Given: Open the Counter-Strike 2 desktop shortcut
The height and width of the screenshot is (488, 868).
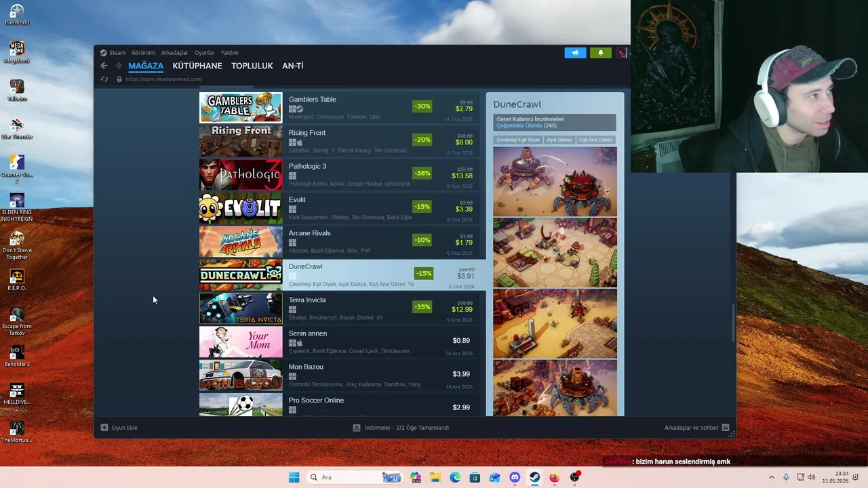Looking at the screenshot, I should click(x=17, y=169).
